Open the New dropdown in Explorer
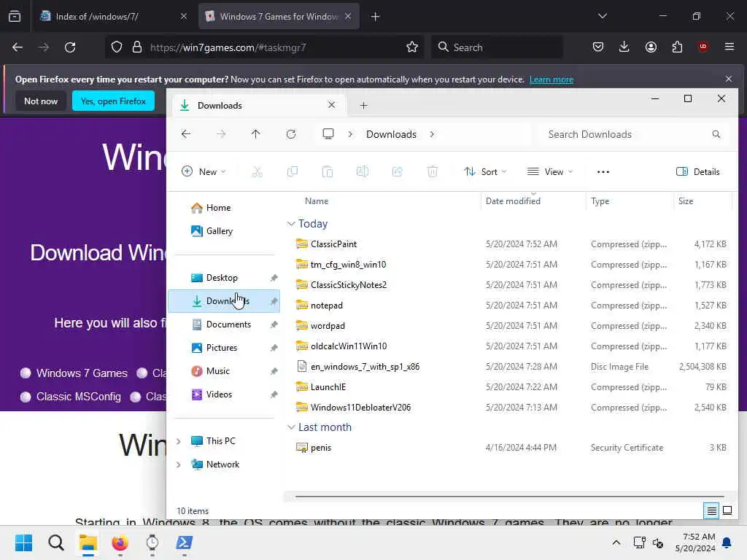The height and width of the screenshot is (560, 747). click(204, 172)
